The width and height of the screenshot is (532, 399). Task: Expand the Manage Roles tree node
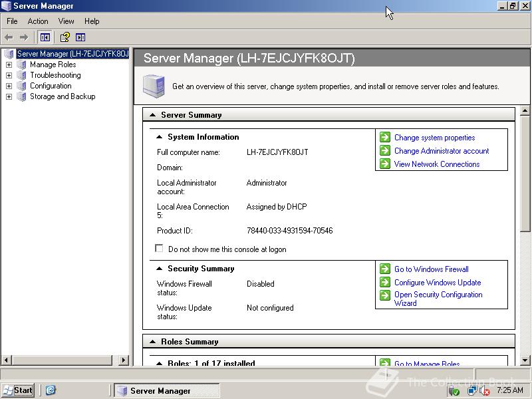[x=9, y=65]
